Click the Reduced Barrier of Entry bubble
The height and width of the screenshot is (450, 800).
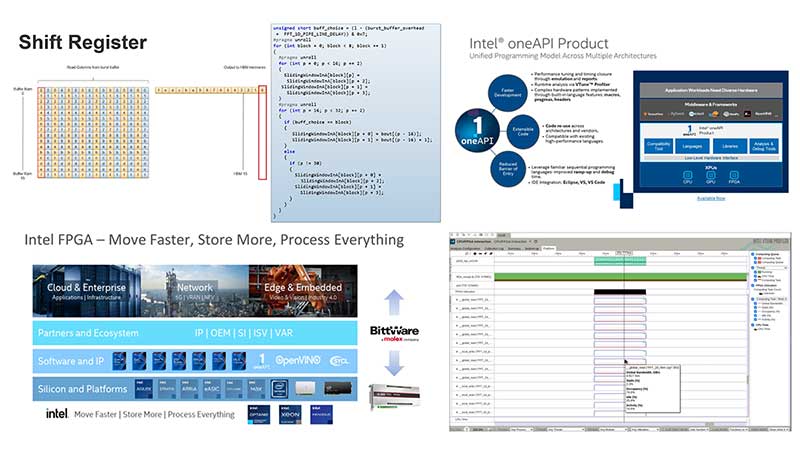508,169
